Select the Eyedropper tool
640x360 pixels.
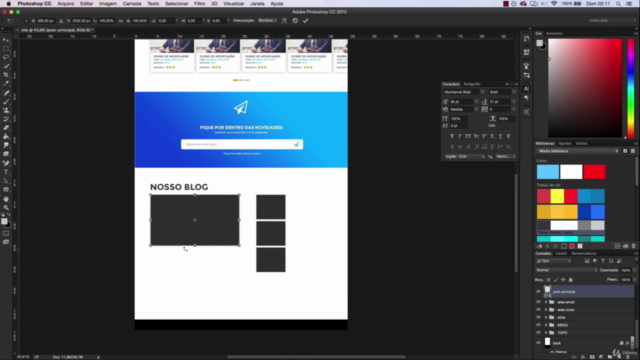pyautogui.click(x=6, y=84)
